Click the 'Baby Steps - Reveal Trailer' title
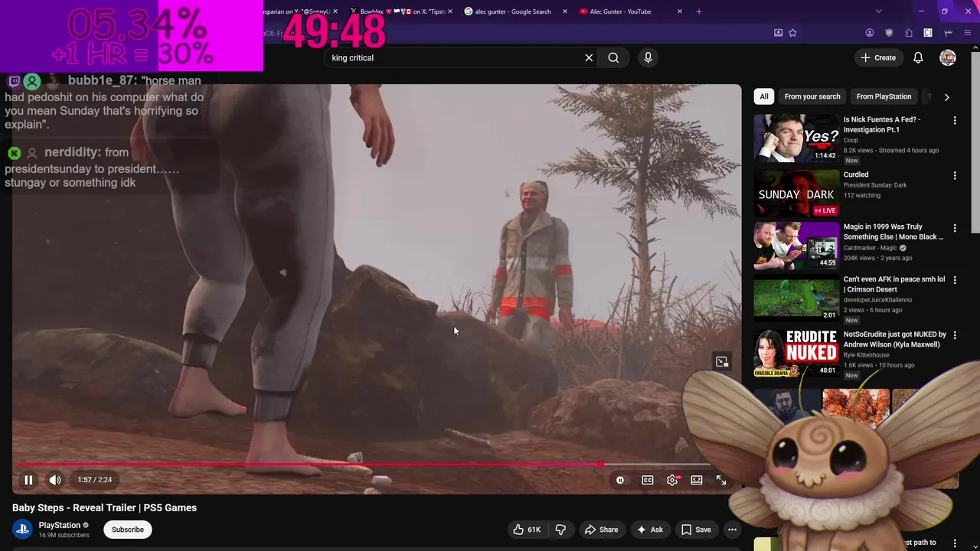 pyautogui.click(x=104, y=507)
